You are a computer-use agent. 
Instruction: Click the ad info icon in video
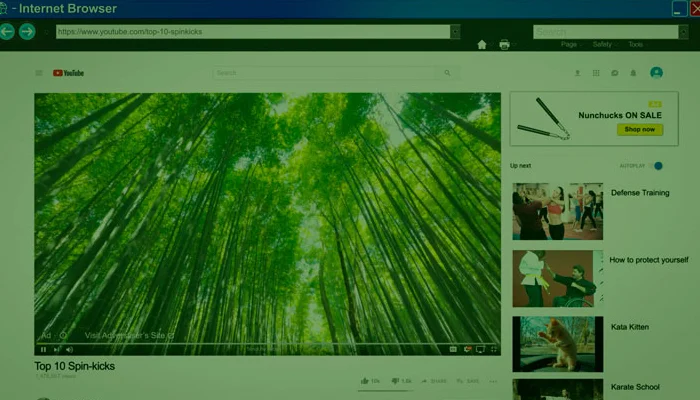[x=63, y=335]
